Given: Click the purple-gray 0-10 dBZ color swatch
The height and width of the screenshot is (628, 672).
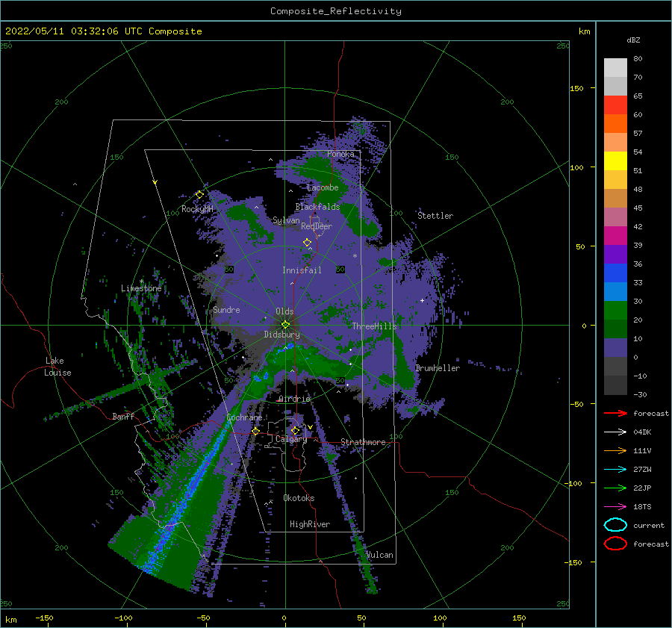Looking at the screenshot, I should [x=615, y=347].
